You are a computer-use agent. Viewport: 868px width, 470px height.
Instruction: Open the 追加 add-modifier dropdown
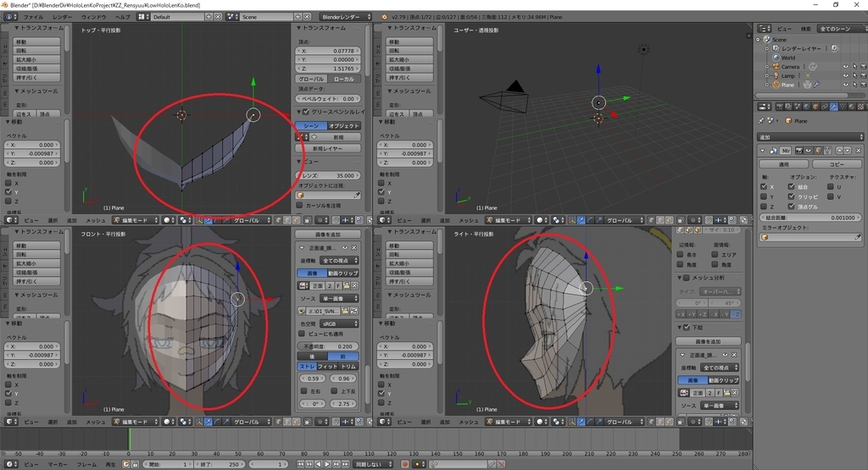point(810,137)
